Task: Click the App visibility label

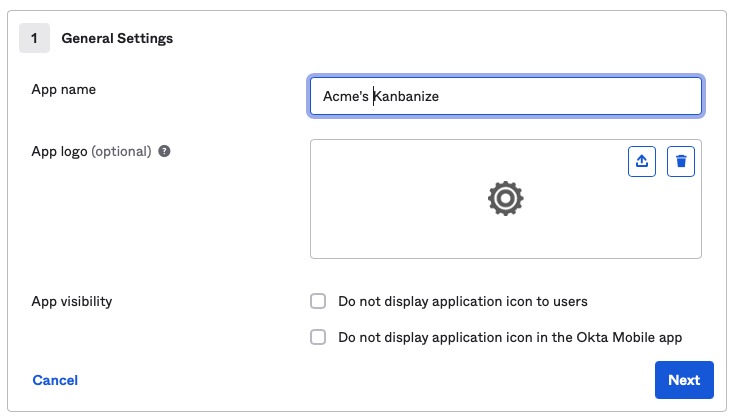Action: [x=72, y=301]
